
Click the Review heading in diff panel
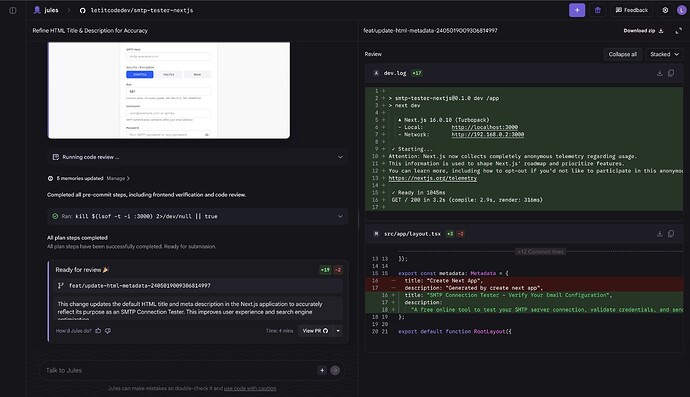click(373, 54)
